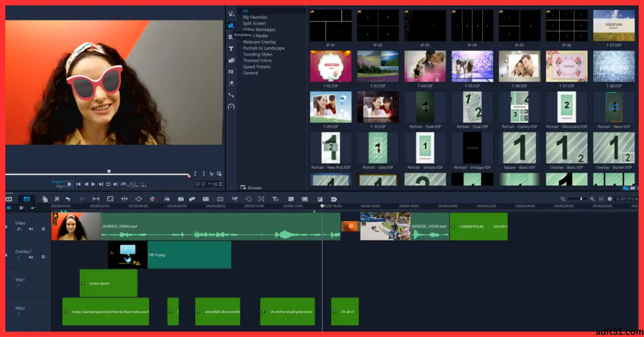Toggle ripple editing on Overlay1 track

point(19,257)
